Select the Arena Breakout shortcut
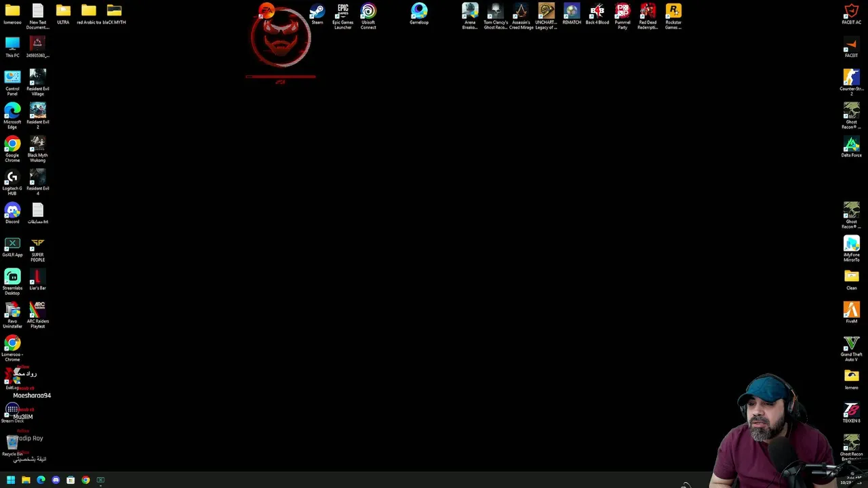This screenshot has width=868, height=488. tap(470, 16)
